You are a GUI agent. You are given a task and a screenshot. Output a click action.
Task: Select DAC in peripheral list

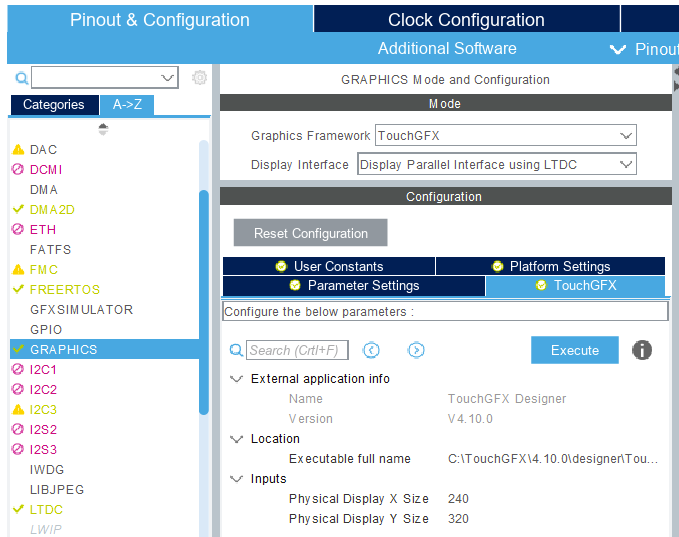point(43,150)
